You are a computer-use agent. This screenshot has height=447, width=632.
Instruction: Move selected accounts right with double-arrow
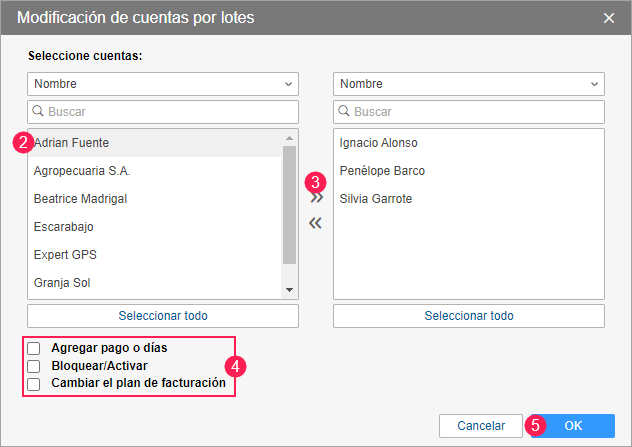pyautogui.click(x=316, y=199)
